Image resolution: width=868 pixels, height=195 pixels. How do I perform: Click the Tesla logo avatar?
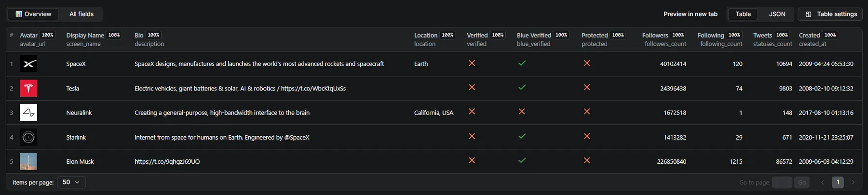tap(28, 89)
